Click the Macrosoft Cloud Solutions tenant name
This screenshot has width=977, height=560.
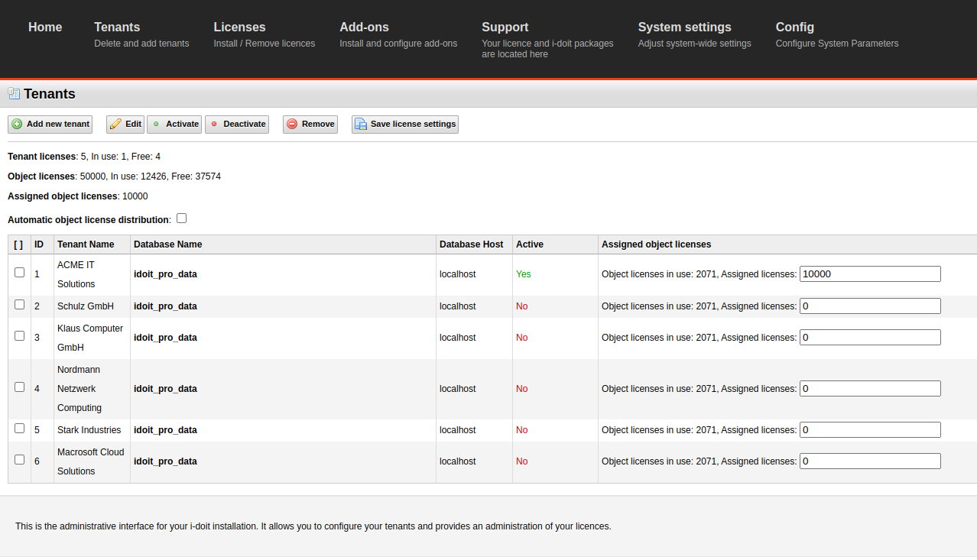pos(90,461)
